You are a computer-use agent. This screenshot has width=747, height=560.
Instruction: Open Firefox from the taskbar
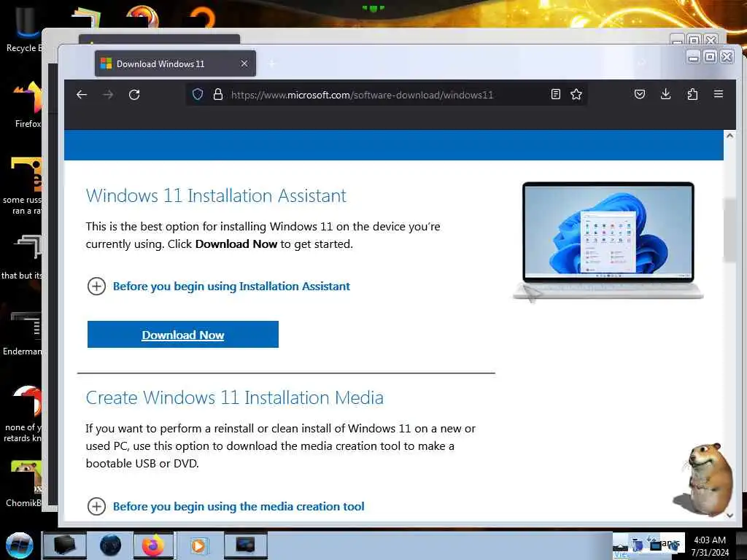tap(153, 545)
